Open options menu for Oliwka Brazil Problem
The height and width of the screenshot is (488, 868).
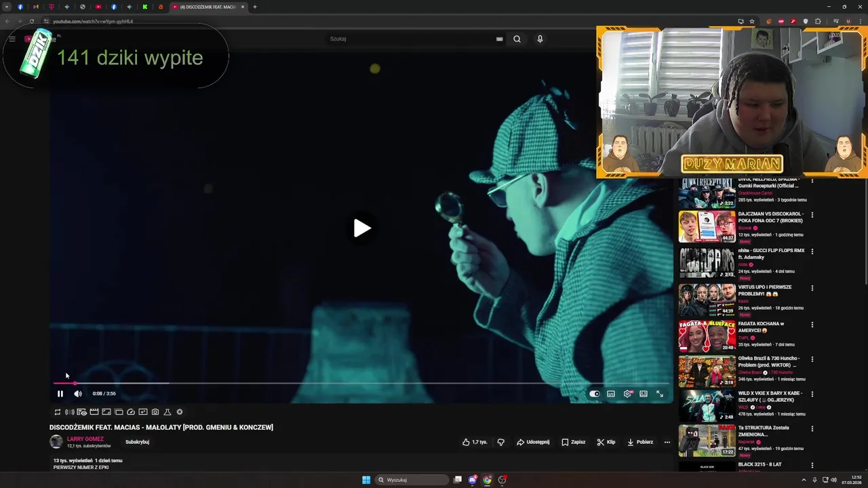pyautogui.click(x=812, y=359)
